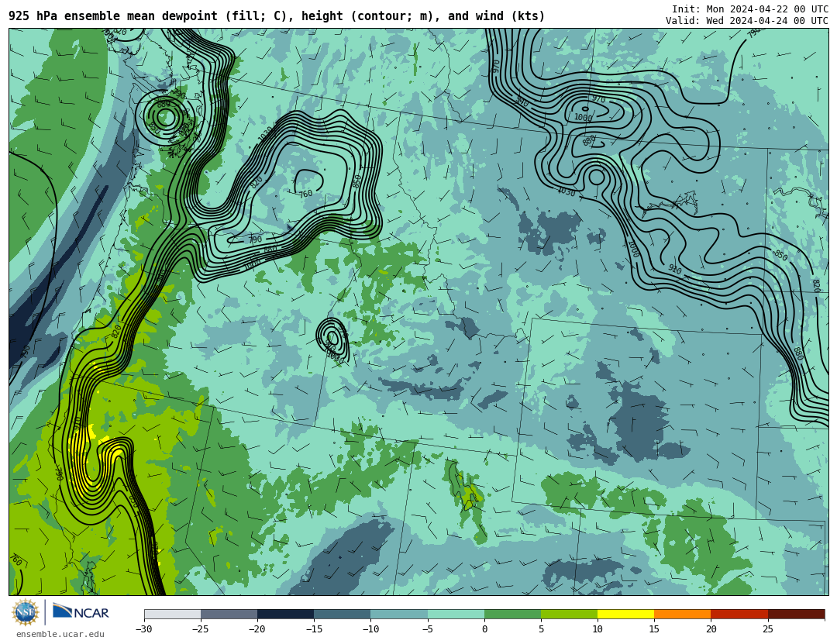This screenshot has height=644, width=837.
Task: Click the NSF logo
Action: (x=26, y=612)
